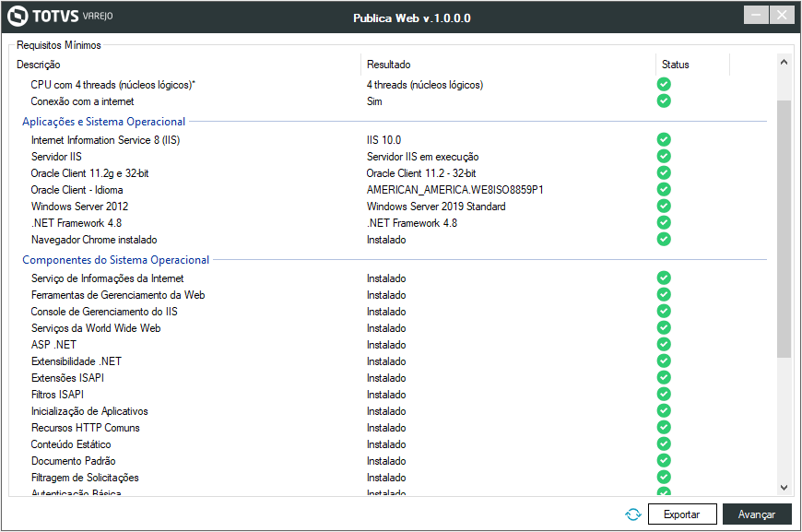Click status check for Extensibilidade .NET row
Image resolution: width=802 pixels, height=532 pixels.
click(x=664, y=361)
